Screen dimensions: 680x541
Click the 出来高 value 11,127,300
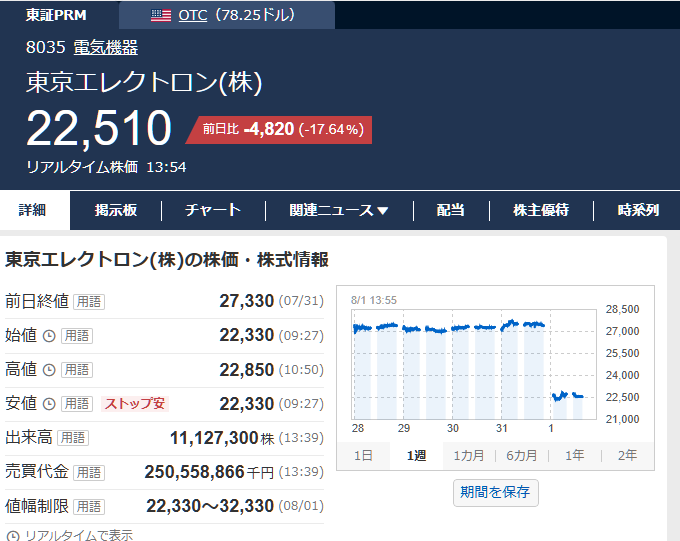coord(214,438)
